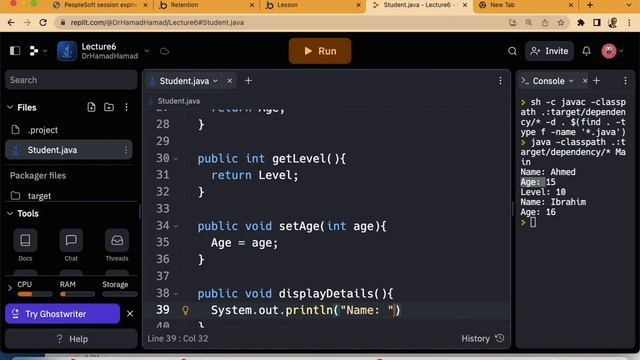This screenshot has width=640, height=360.
Task: Dismiss the Try Ghostwriter banner
Action: click(x=130, y=313)
